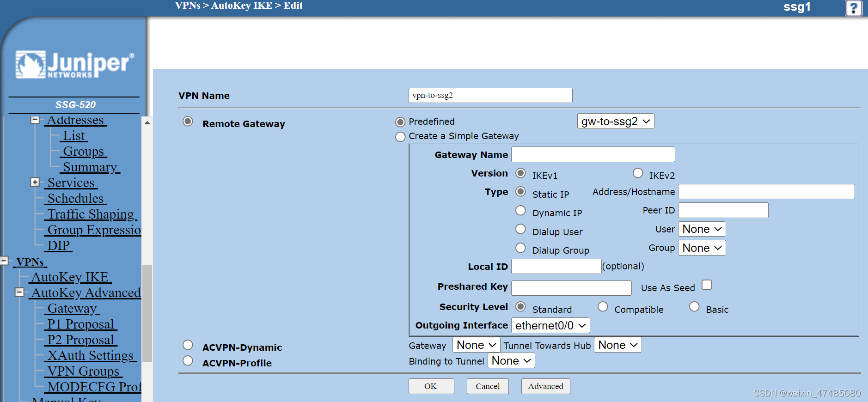Open the Outgoing Interface ethernet0/0 dropdown
Image resolution: width=868 pixels, height=402 pixels.
pos(550,326)
